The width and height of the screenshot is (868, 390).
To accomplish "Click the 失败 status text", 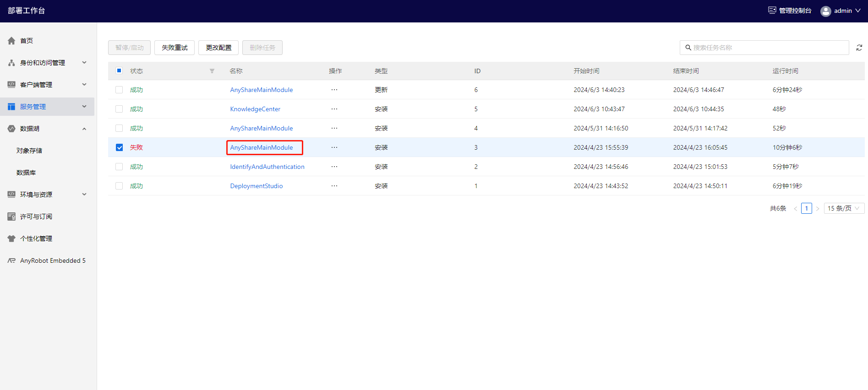I will [136, 147].
